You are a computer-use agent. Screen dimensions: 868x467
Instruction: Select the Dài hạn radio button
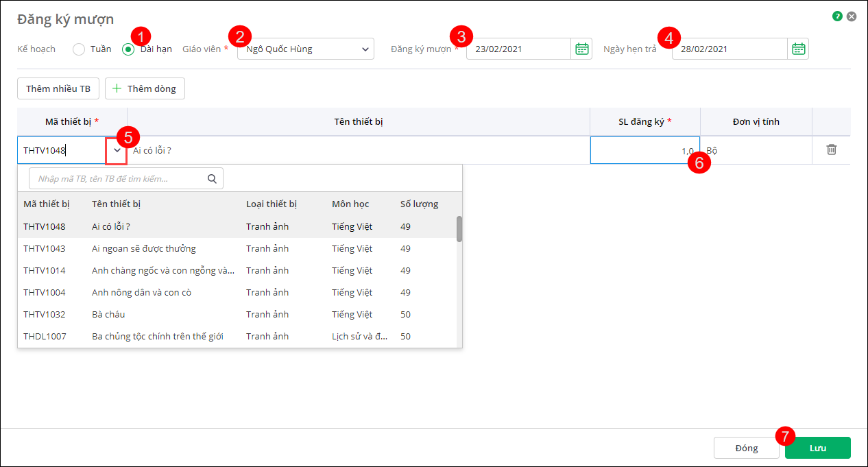point(128,49)
